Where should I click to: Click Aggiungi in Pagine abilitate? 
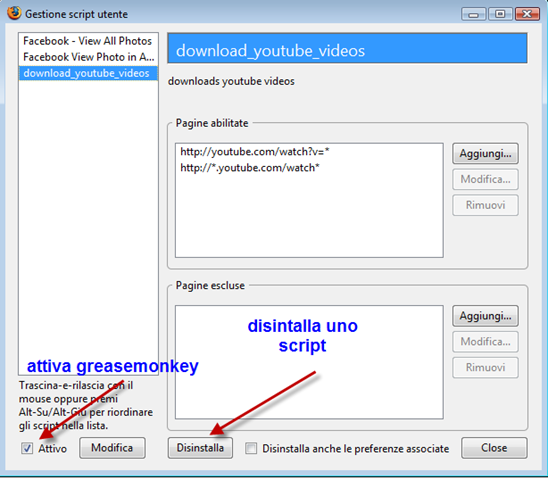485,153
